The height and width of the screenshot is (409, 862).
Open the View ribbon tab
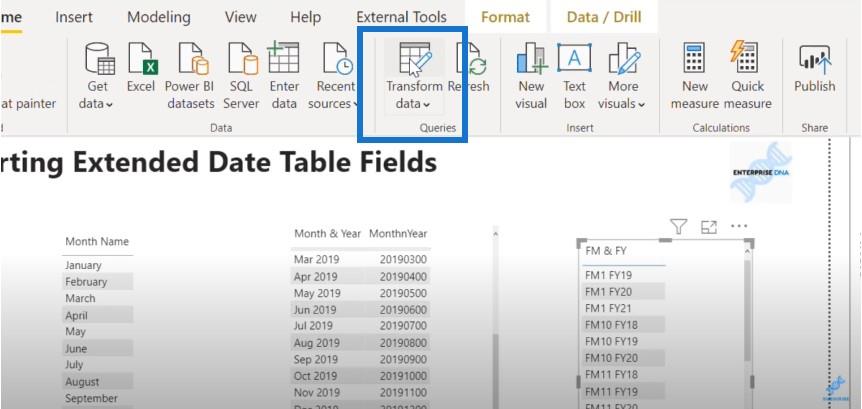(x=240, y=17)
